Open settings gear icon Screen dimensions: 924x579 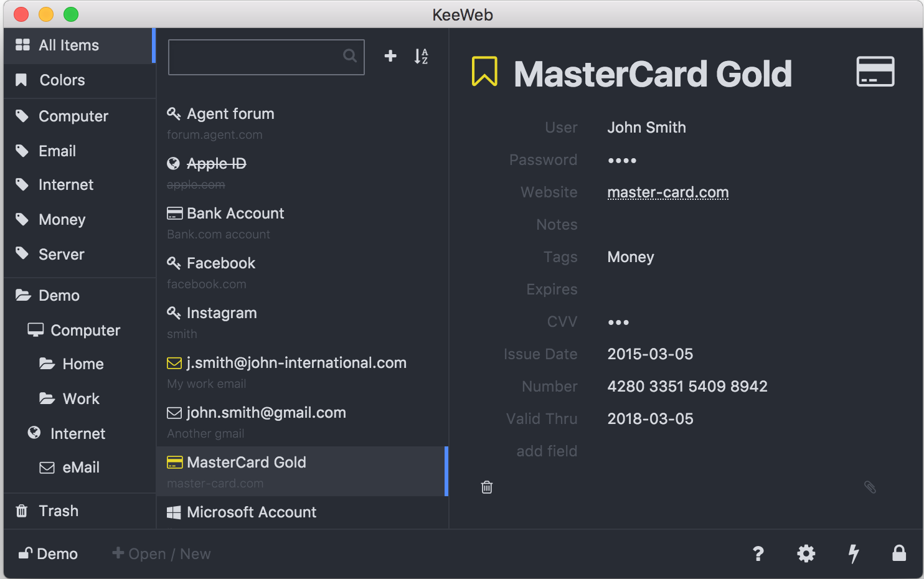[806, 553]
